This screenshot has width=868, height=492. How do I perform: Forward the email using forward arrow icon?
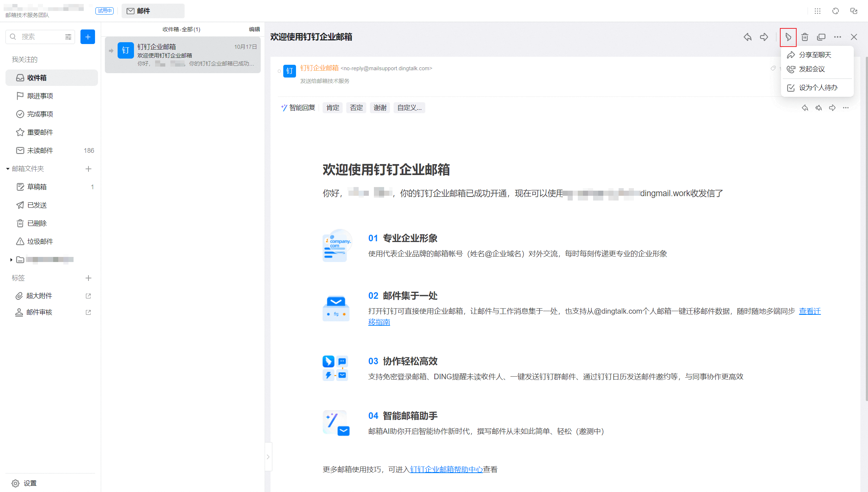tap(764, 37)
